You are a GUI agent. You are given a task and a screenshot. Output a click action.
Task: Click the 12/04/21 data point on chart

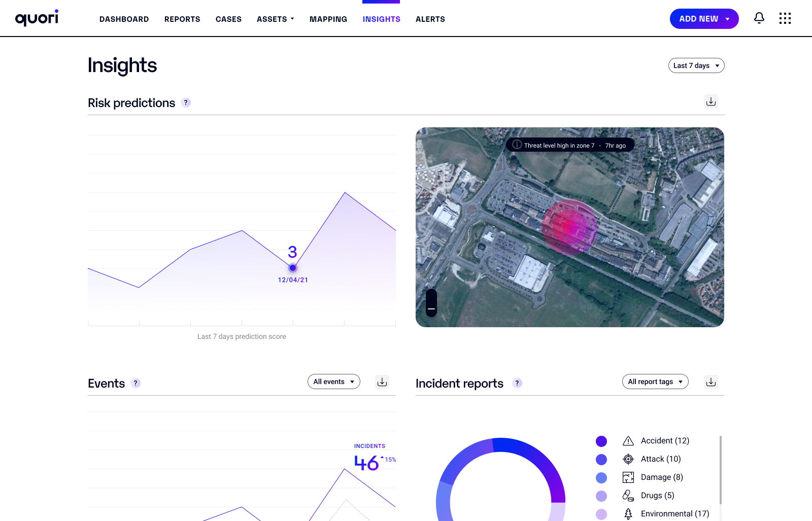click(293, 267)
